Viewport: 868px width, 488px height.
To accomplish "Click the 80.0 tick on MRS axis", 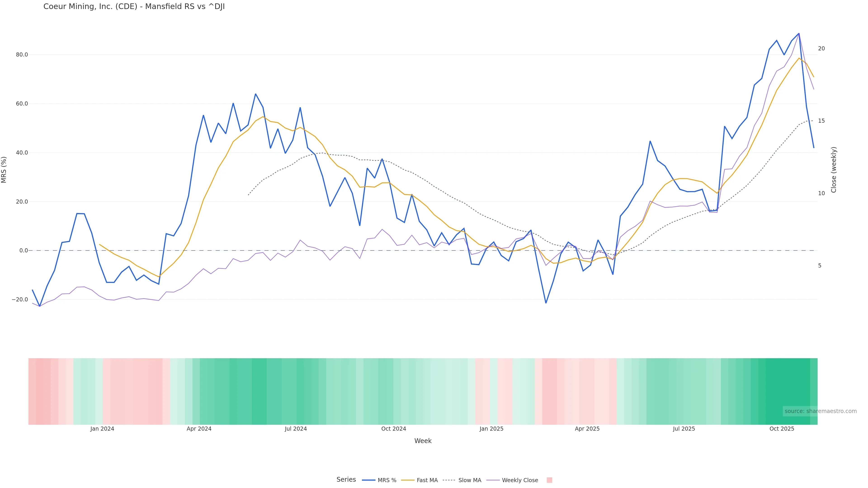I will (x=22, y=54).
